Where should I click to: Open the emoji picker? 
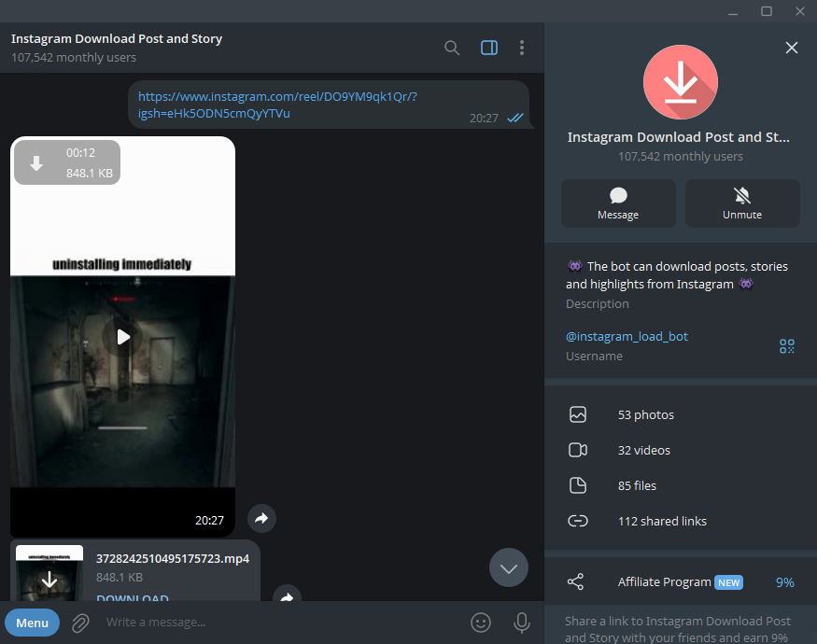[x=481, y=623]
